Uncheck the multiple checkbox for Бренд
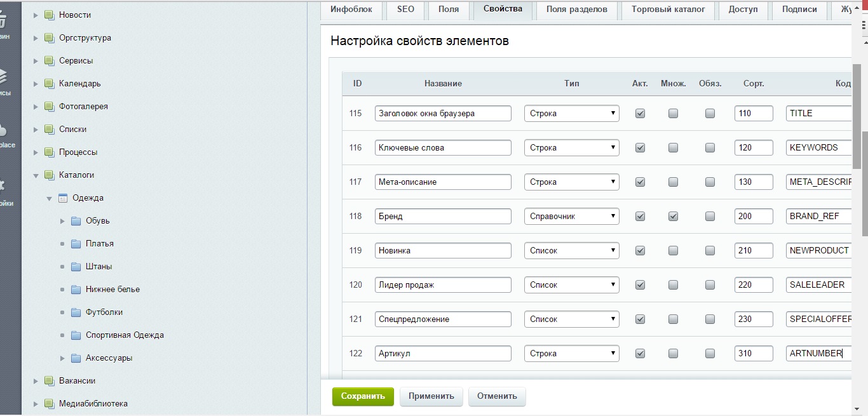The image size is (868, 416). [673, 217]
